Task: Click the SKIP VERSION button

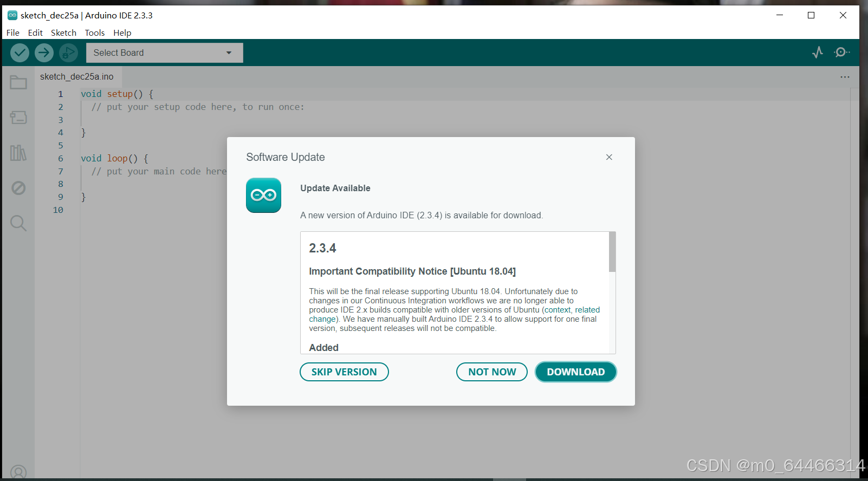Action: click(x=344, y=372)
